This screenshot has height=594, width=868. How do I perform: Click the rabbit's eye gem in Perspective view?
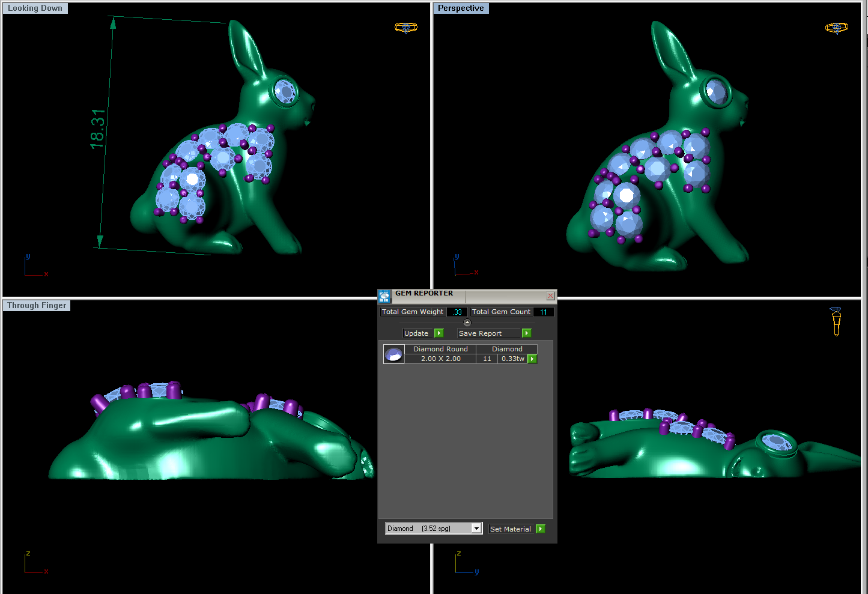[x=716, y=92]
